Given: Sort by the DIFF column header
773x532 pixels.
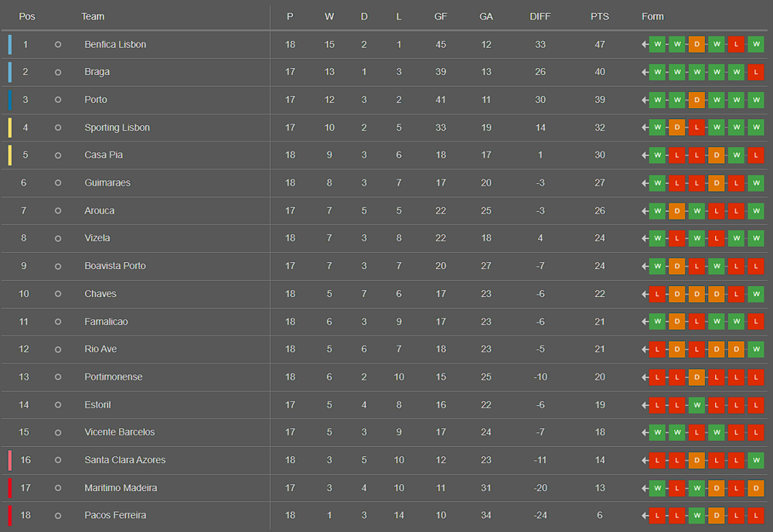Looking at the screenshot, I should [x=540, y=16].
